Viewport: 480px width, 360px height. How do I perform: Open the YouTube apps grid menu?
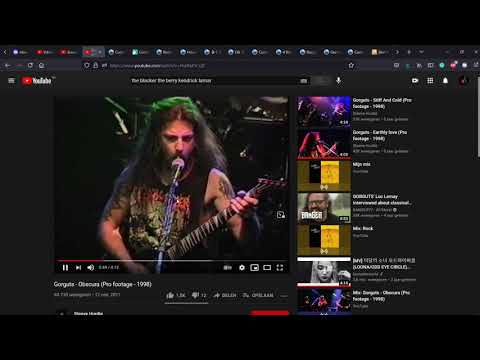tap(430, 81)
